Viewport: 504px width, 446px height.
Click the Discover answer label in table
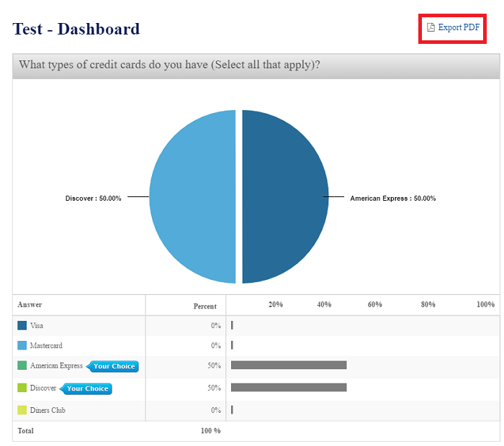pos(43,388)
